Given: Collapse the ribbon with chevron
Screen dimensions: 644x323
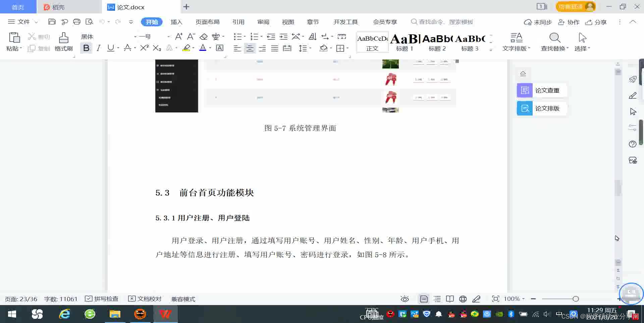Looking at the screenshot, I should [x=633, y=22].
